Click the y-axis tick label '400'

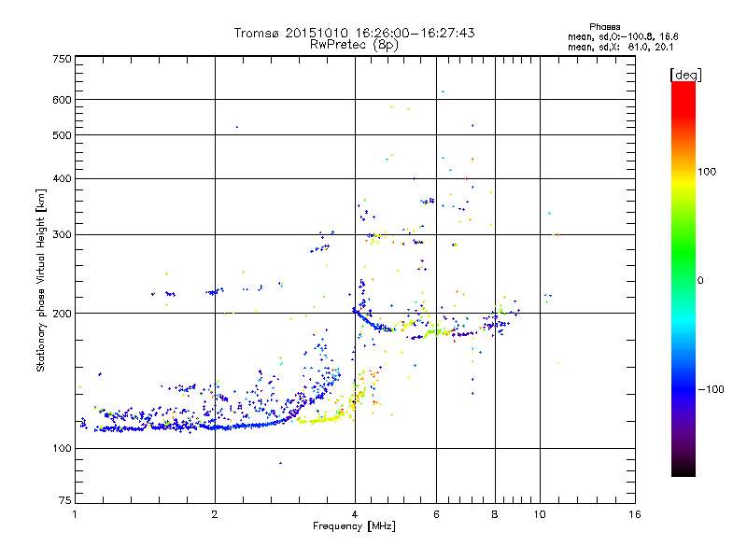[63, 178]
